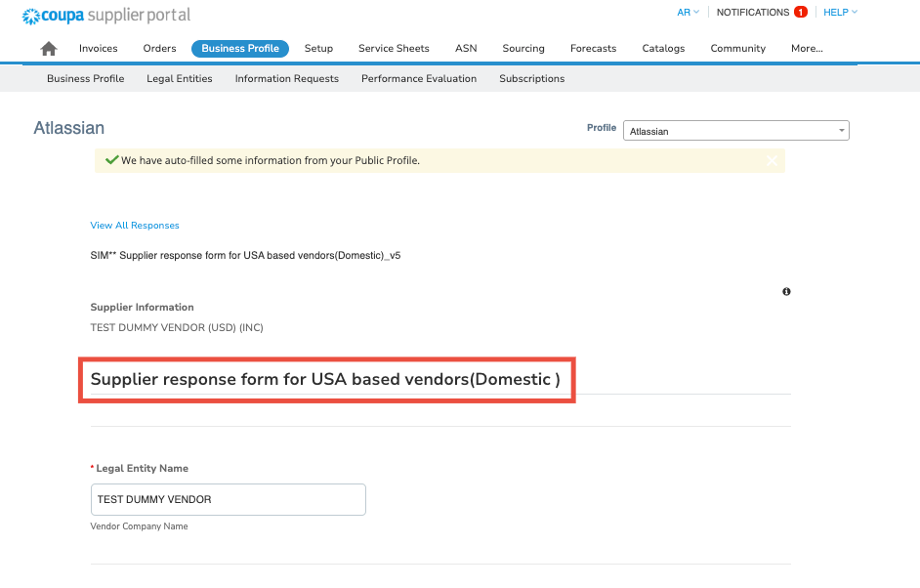Open the Sourcing tab
Screen dimensions: 920x588
(x=523, y=49)
